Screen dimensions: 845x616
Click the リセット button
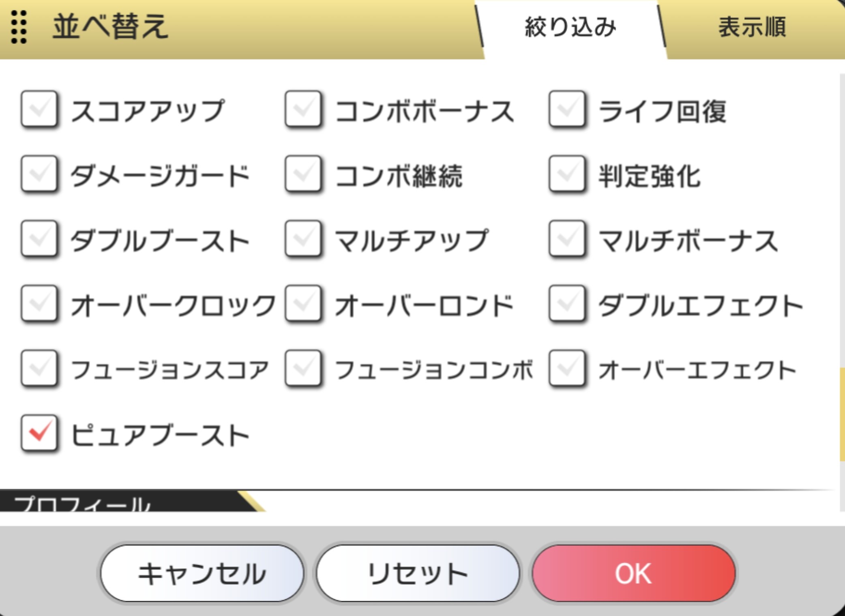tap(418, 573)
